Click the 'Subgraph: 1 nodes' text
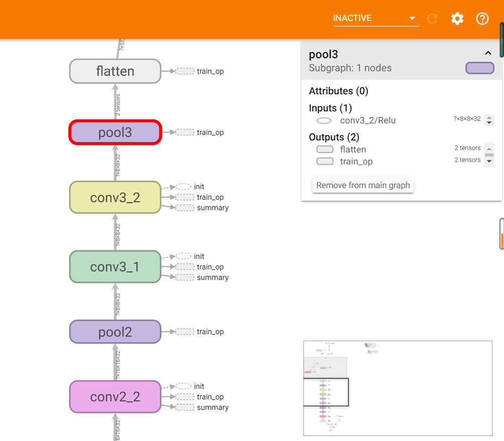The width and height of the screenshot is (504, 441). [x=350, y=68]
